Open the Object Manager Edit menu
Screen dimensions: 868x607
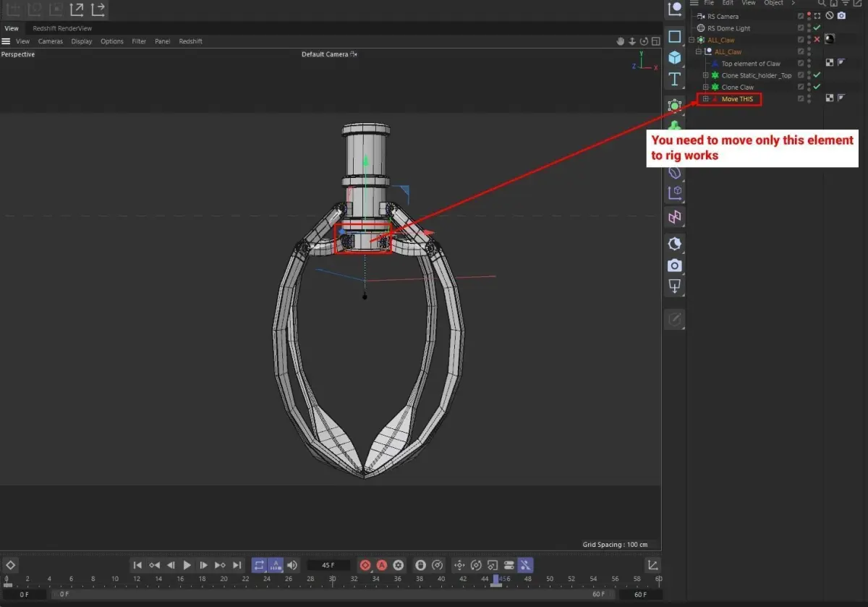pos(728,3)
